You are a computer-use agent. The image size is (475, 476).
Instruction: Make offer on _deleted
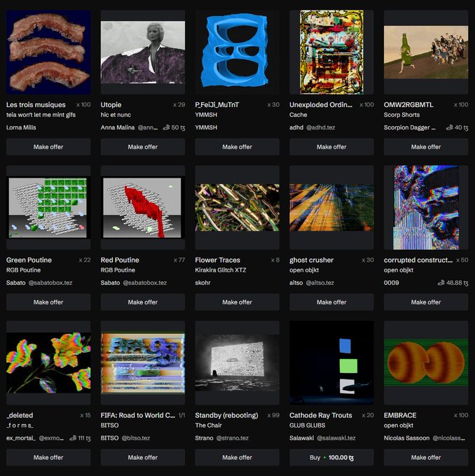click(x=48, y=458)
